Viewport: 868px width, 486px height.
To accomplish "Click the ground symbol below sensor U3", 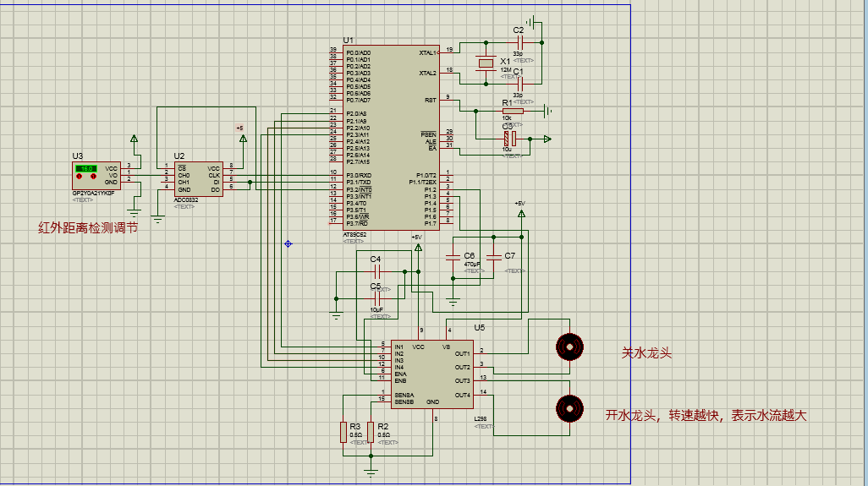I will pyautogui.click(x=134, y=208).
